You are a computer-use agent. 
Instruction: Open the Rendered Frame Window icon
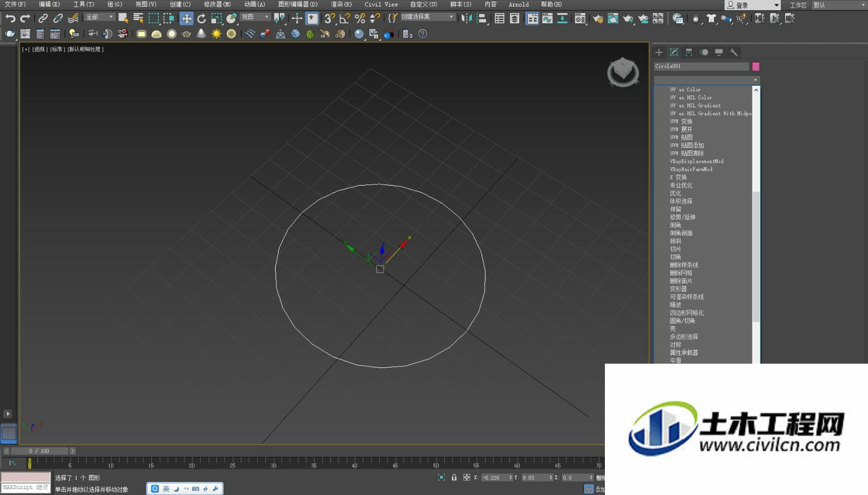tap(613, 18)
